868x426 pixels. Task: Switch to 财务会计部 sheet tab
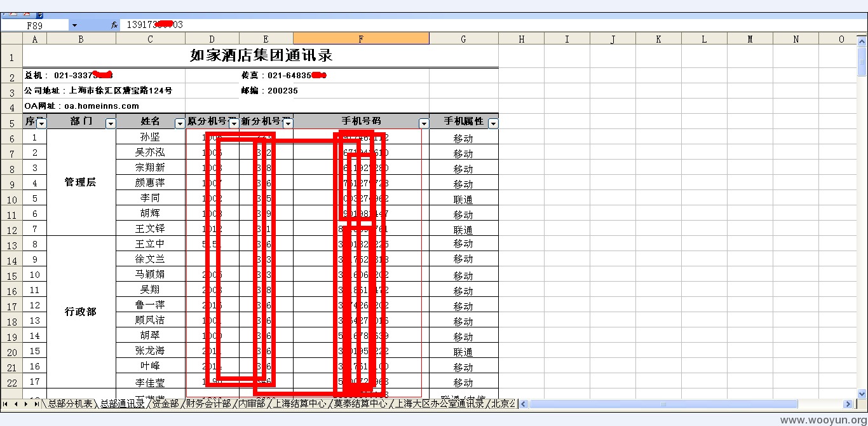208,404
